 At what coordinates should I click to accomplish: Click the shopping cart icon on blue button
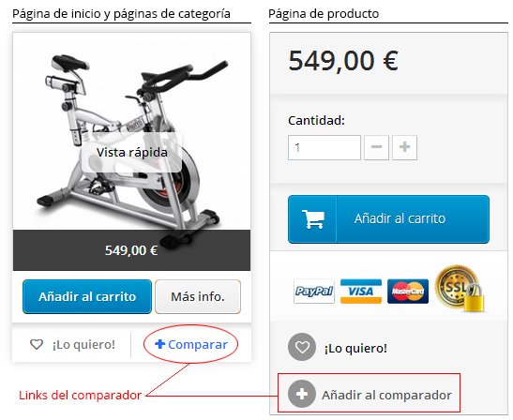313,218
